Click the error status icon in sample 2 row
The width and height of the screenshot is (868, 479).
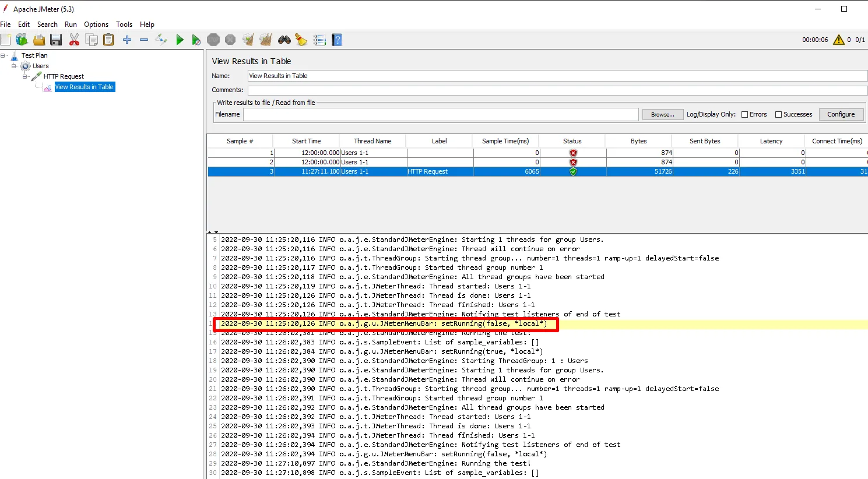coord(573,162)
